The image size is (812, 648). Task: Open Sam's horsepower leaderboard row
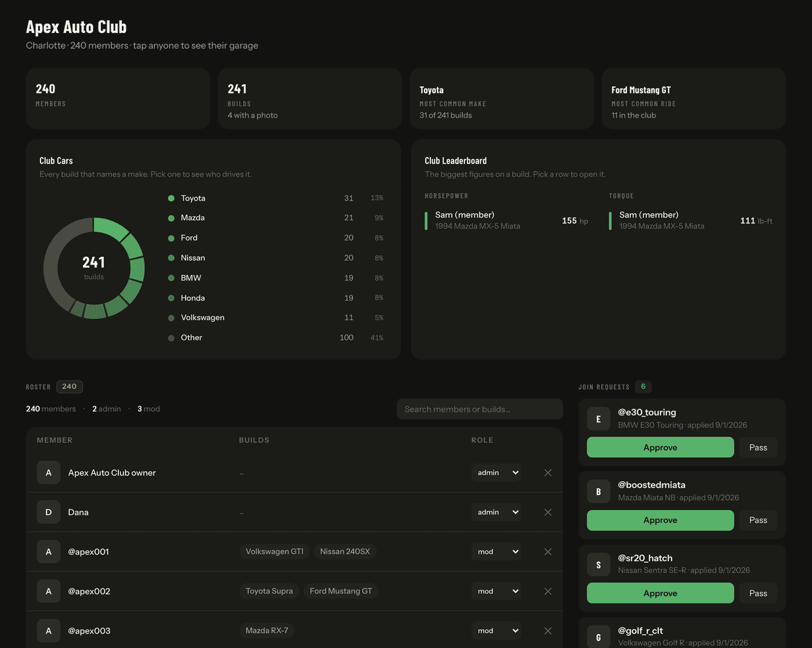tap(506, 220)
